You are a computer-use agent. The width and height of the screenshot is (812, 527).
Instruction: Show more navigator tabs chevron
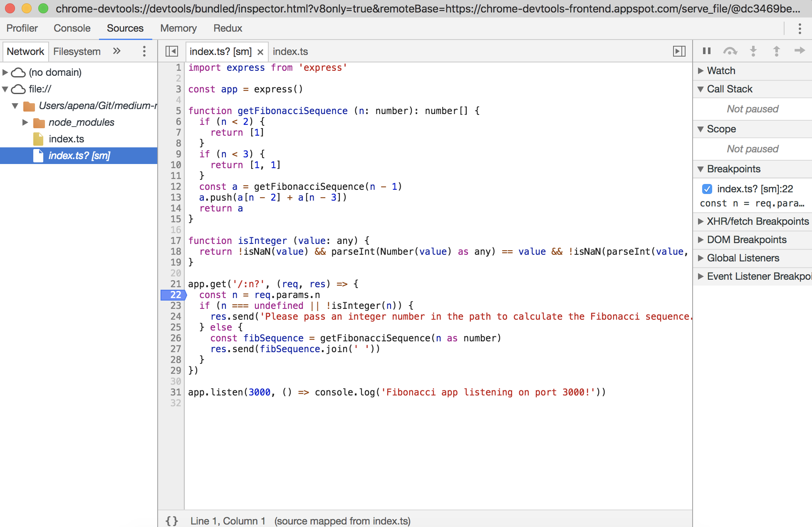(x=117, y=51)
